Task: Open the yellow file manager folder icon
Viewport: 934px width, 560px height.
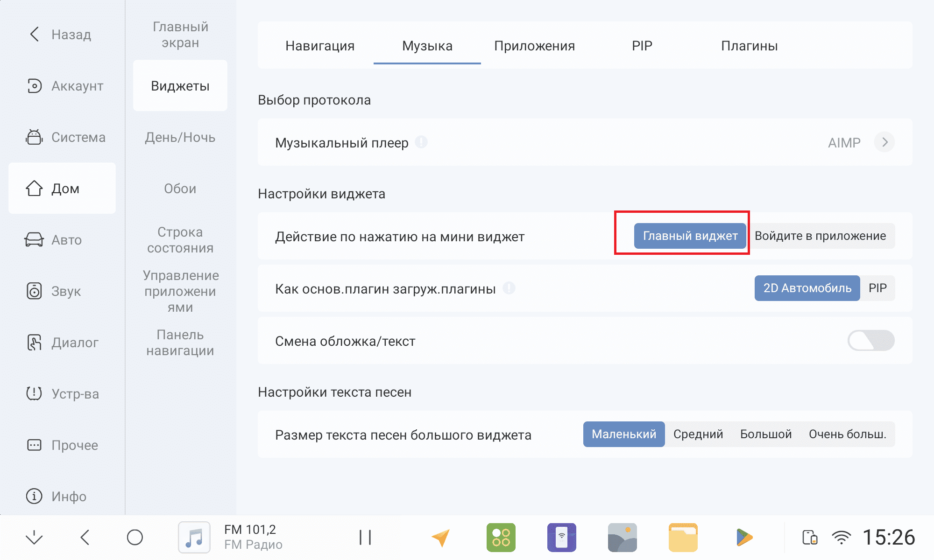Action: pos(683,538)
